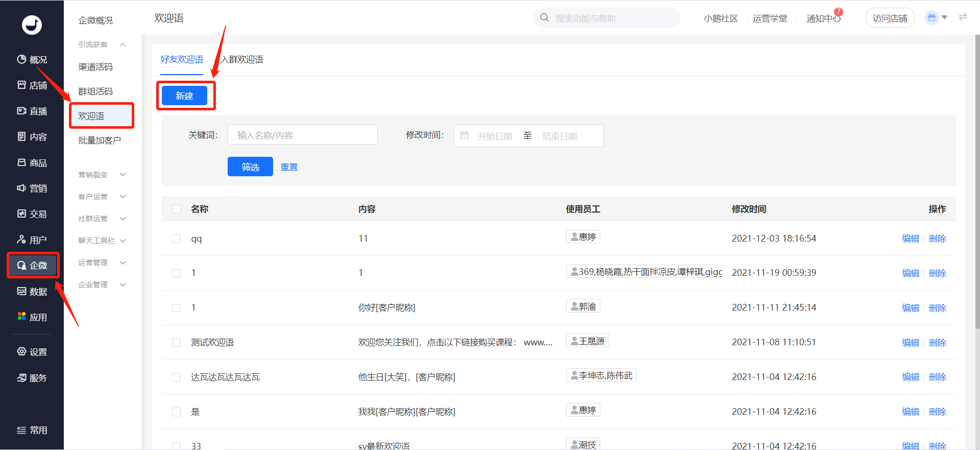Click the 概况 sidebar icon
The height and width of the screenshot is (450, 980).
(x=21, y=59)
